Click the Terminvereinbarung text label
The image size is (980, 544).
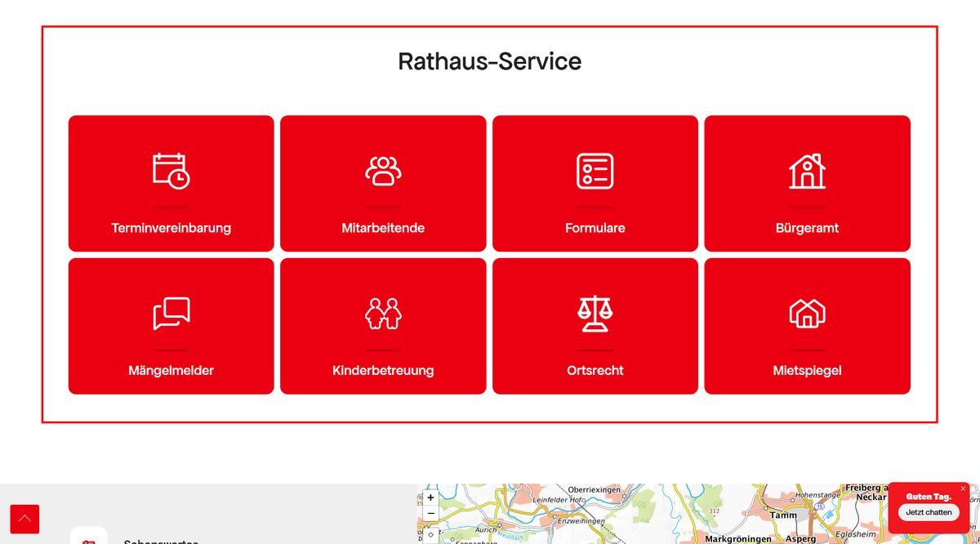tap(171, 228)
